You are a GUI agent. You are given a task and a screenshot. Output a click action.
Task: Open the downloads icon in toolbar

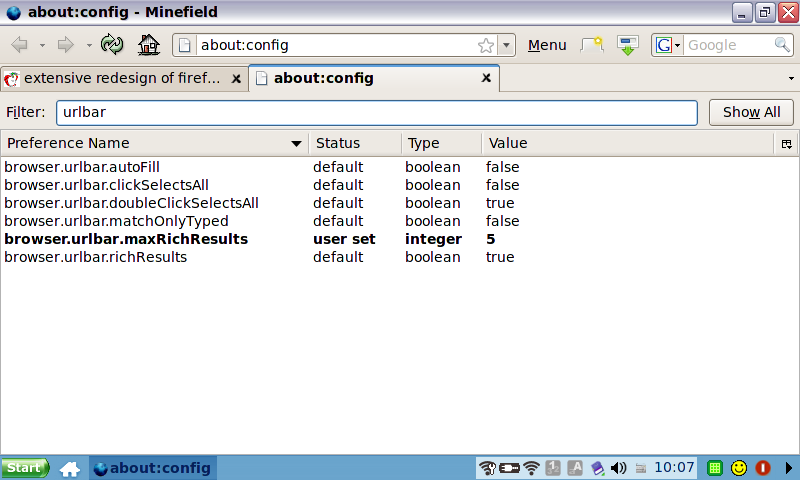[628, 45]
